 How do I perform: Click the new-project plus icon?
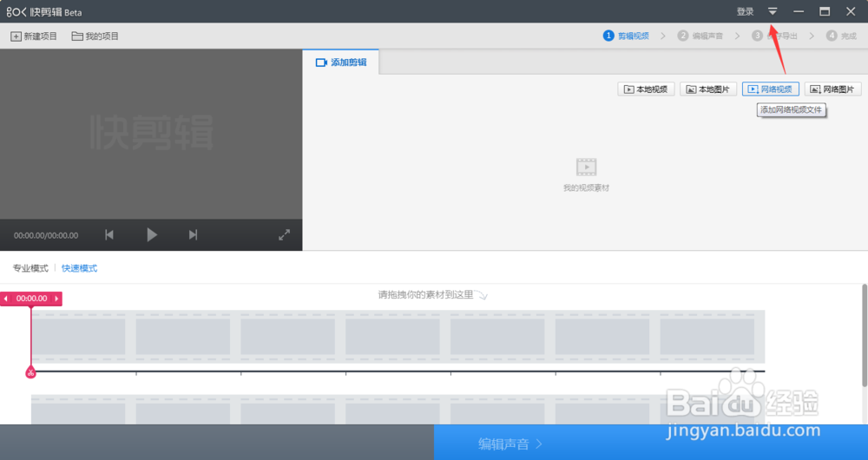(x=16, y=36)
